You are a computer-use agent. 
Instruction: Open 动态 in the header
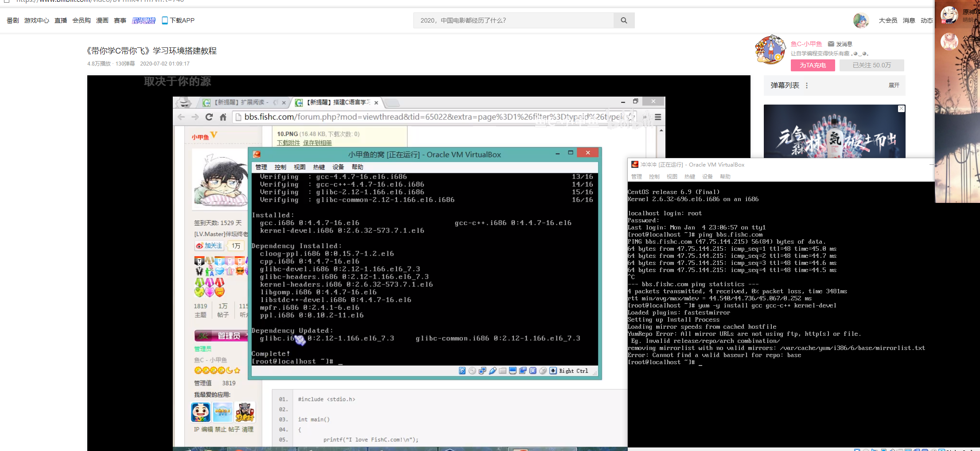(927, 20)
